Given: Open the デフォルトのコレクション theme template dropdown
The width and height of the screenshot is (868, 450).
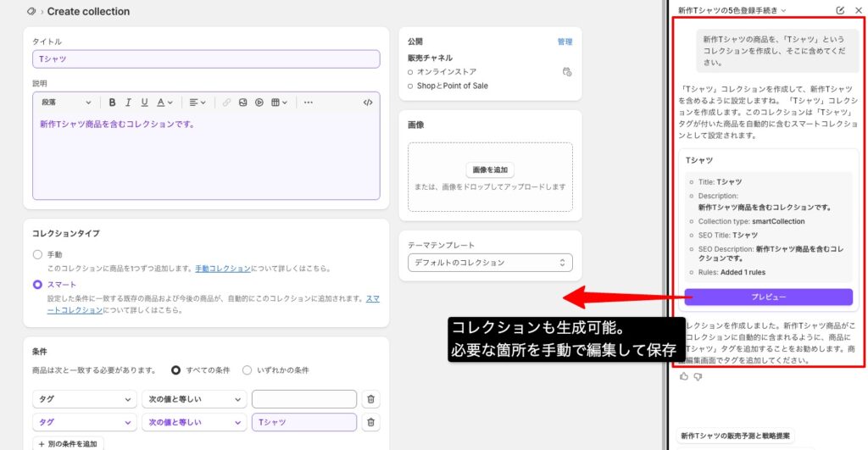Looking at the screenshot, I should (490, 263).
